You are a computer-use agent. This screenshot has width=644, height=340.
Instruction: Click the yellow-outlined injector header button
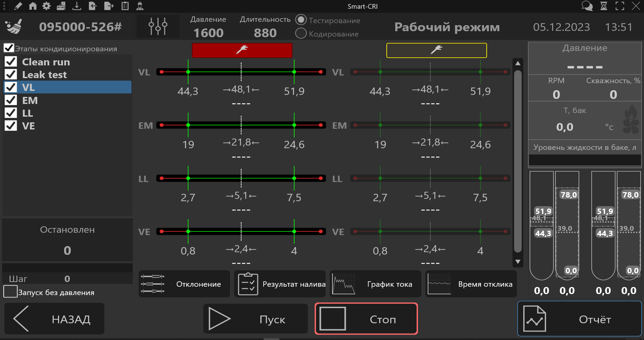pyautogui.click(x=436, y=50)
